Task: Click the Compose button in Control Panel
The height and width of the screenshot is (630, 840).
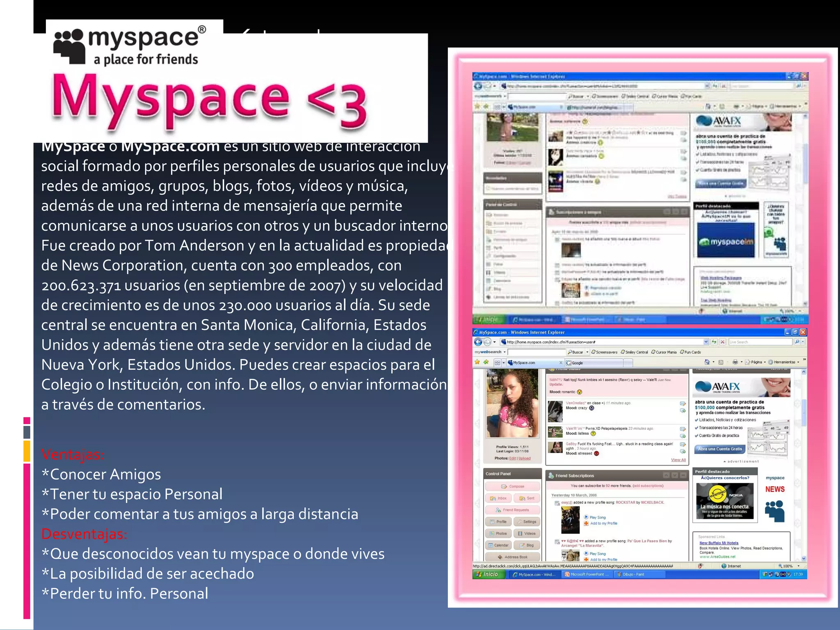Action: click(512, 486)
